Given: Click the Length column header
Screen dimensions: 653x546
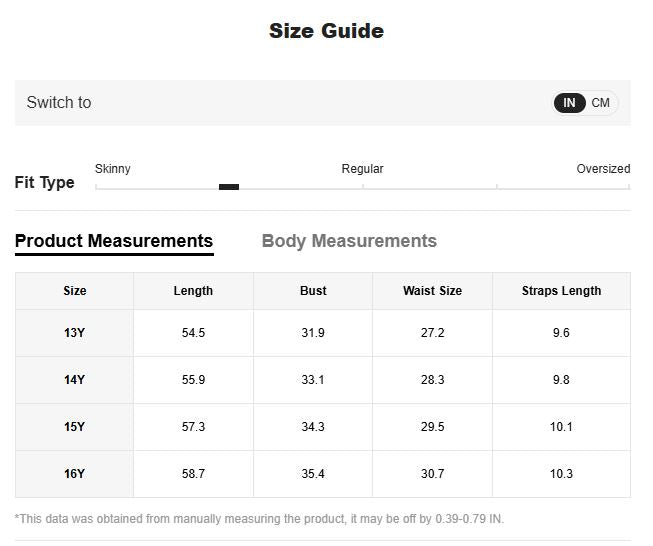Looking at the screenshot, I should (x=193, y=291).
